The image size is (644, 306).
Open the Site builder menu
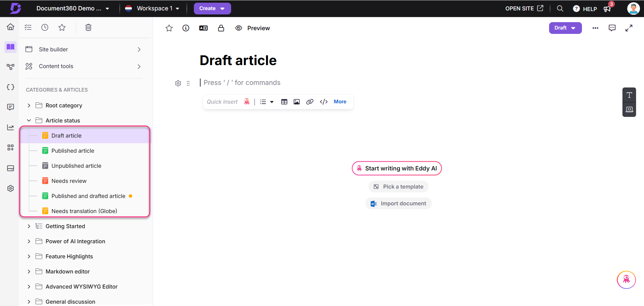84,49
